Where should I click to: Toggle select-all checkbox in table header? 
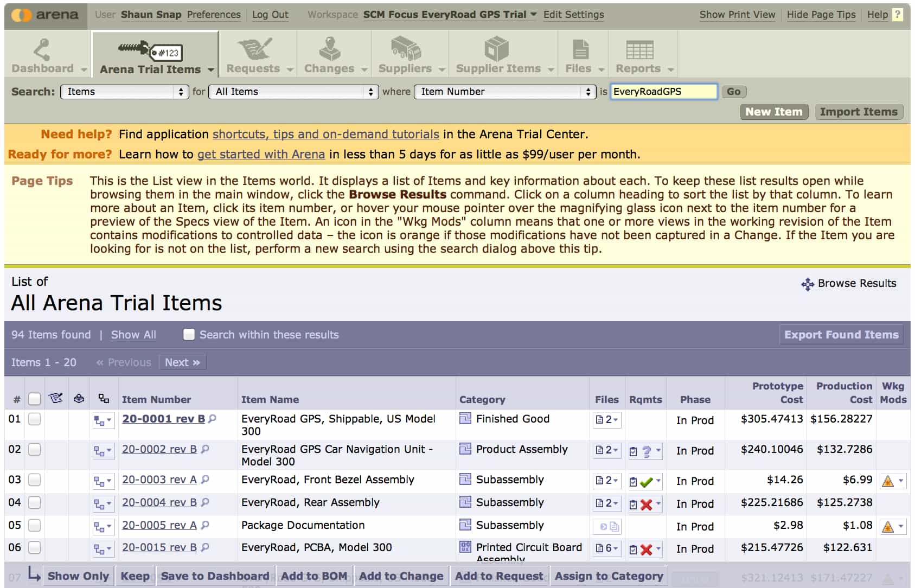[x=34, y=399]
